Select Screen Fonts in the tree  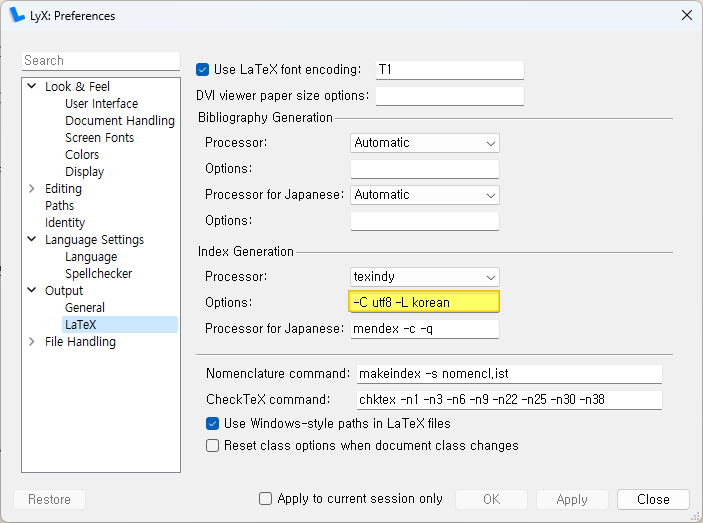click(x=99, y=138)
